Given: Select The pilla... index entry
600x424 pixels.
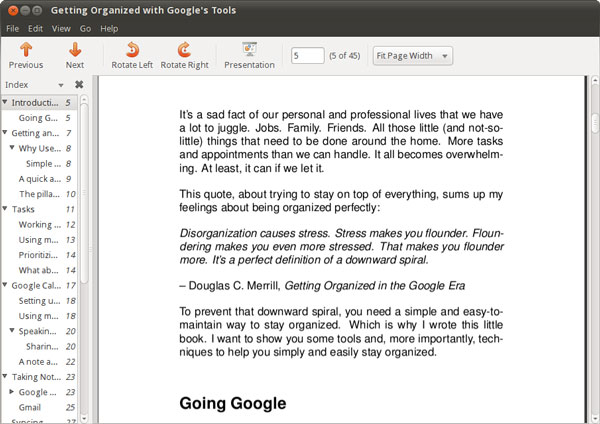Looking at the screenshot, I should click(39, 194).
